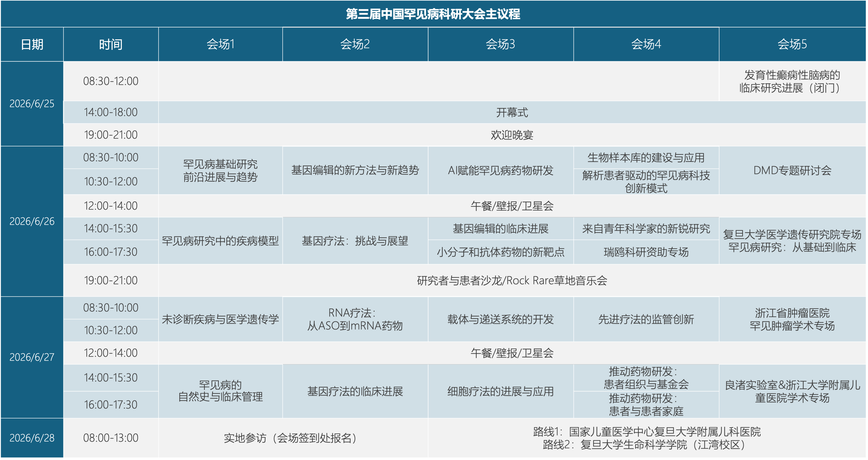Click 16:00-17:30 in the 患者与患者家庭 row
Screen dimensions: 868x460
coord(111,404)
